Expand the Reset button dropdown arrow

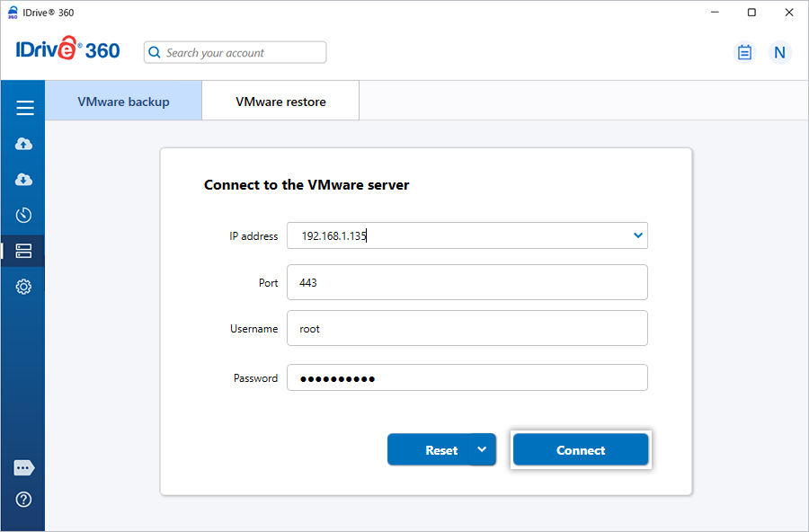482,449
